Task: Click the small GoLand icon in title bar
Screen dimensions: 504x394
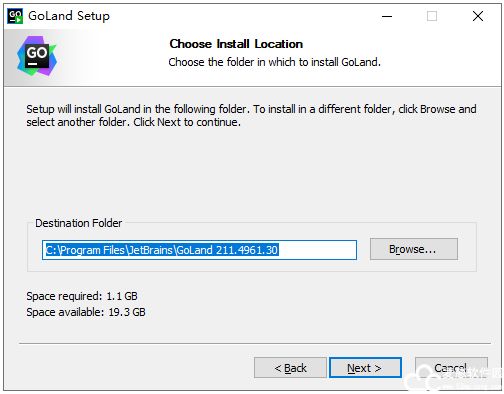Action: point(15,16)
